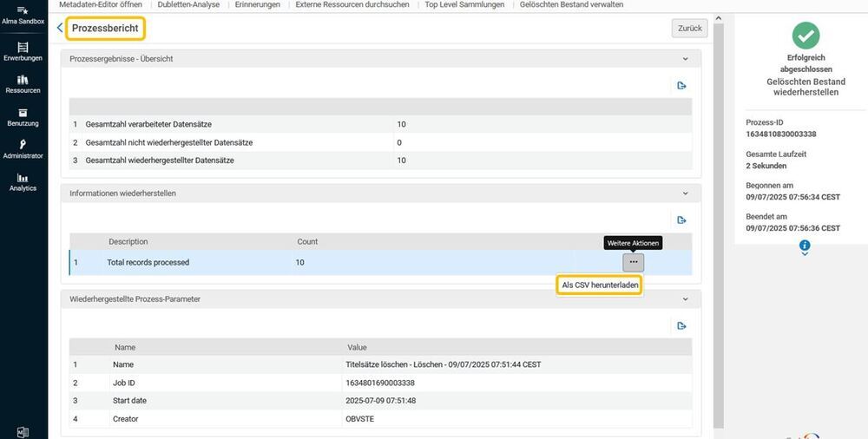Screen dimensions: 868x439
Task: Collapse the Prozessergebnisse - Übersicht section
Action: (x=686, y=59)
